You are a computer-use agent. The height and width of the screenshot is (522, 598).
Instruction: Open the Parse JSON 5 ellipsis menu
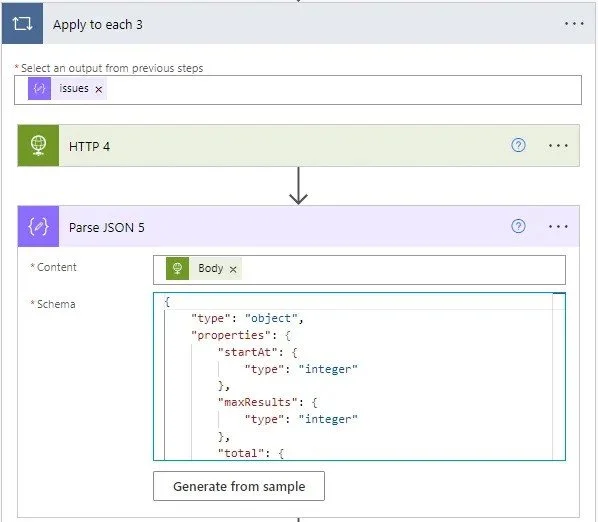click(558, 226)
